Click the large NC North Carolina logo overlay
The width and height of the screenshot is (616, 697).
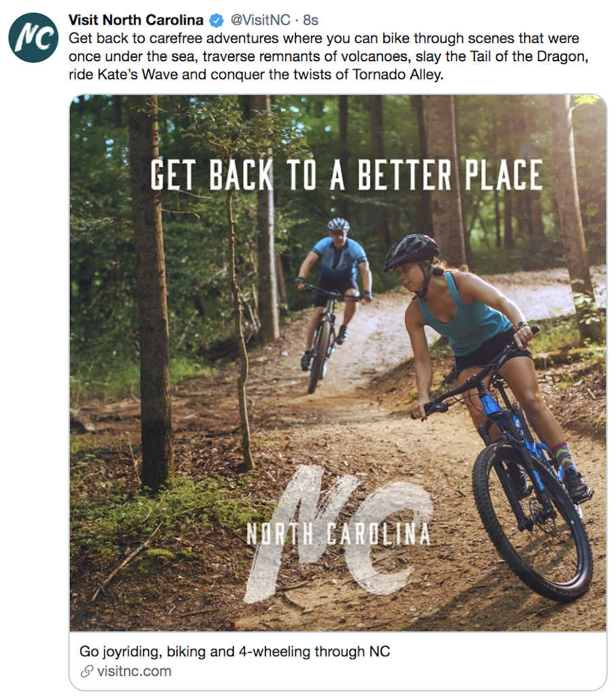click(339, 534)
